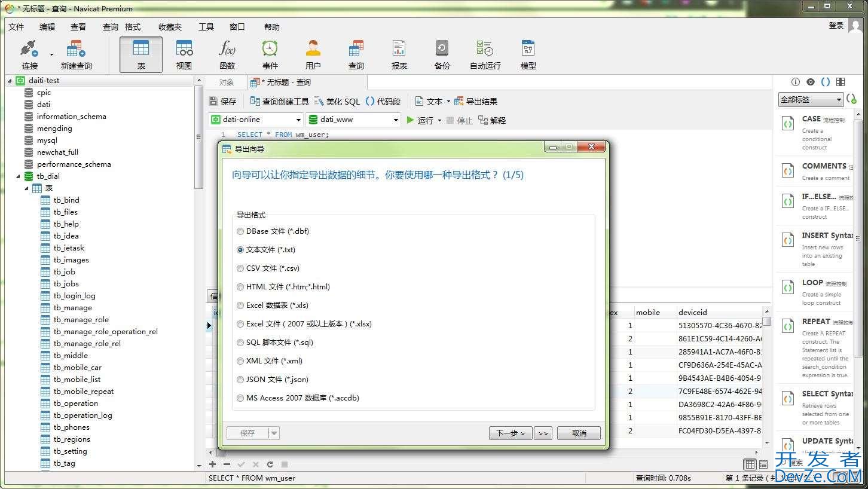Open the Function (函数) toolbar icon

pos(227,55)
